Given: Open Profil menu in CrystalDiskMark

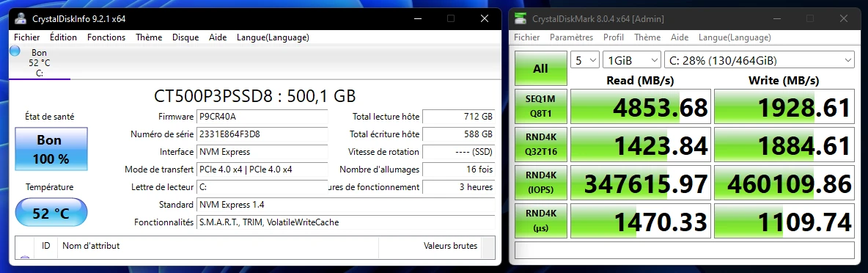Looking at the screenshot, I should (x=614, y=37).
